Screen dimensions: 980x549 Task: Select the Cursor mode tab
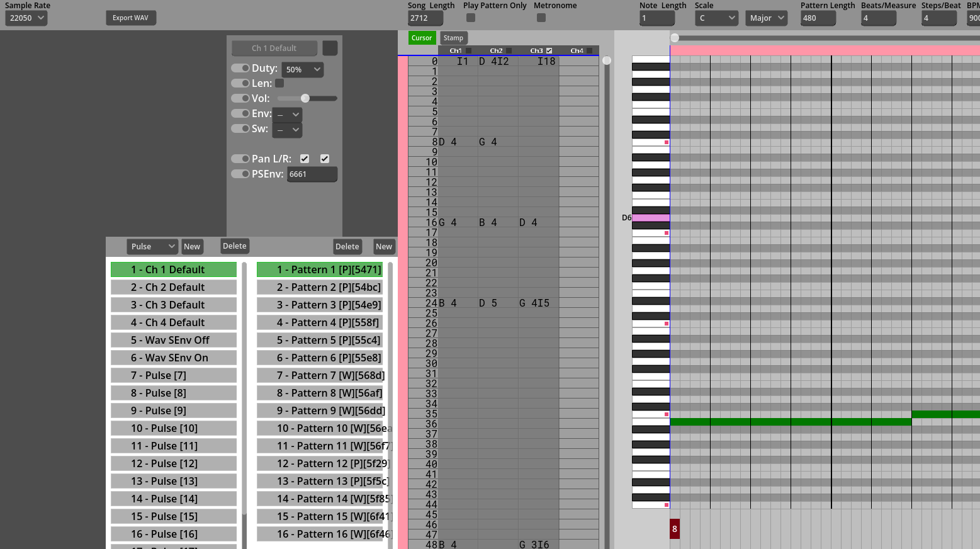coord(422,38)
